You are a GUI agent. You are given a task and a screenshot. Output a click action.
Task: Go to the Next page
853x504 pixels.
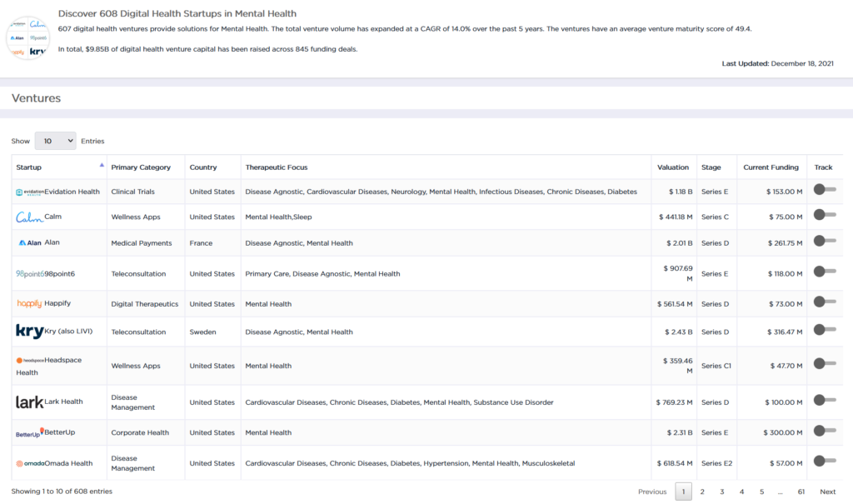point(827,492)
